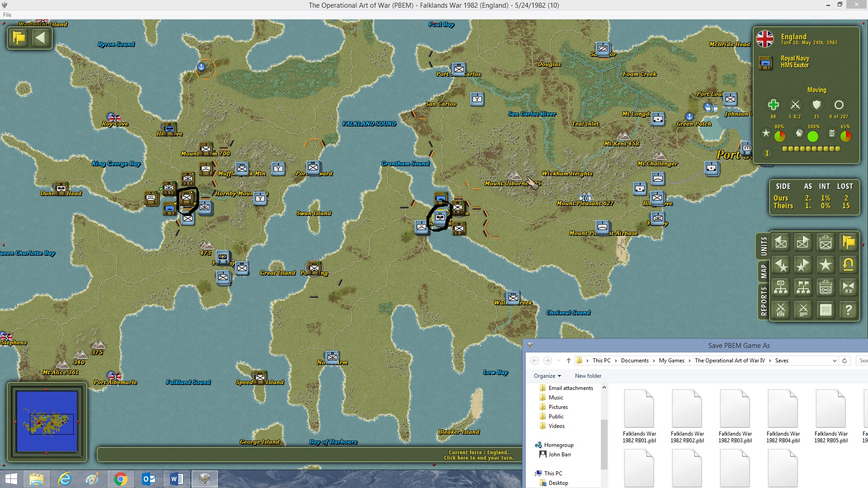Switch to the REPORTS tab

pos(764,301)
